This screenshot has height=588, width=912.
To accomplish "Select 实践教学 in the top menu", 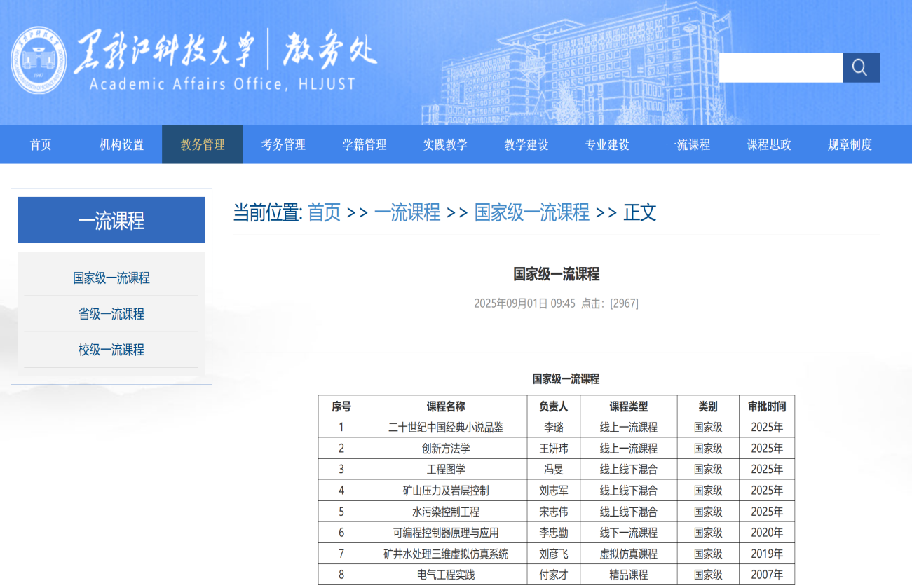I will pos(445,145).
